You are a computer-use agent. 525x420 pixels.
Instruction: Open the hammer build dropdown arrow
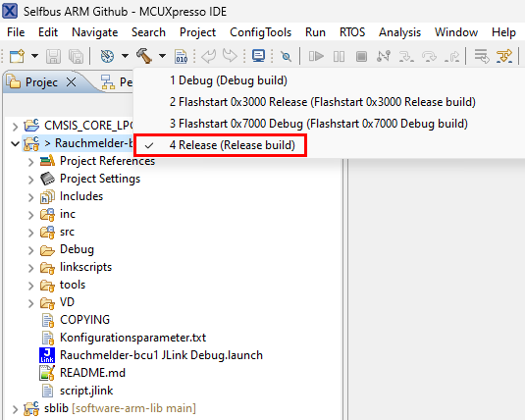(x=162, y=56)
